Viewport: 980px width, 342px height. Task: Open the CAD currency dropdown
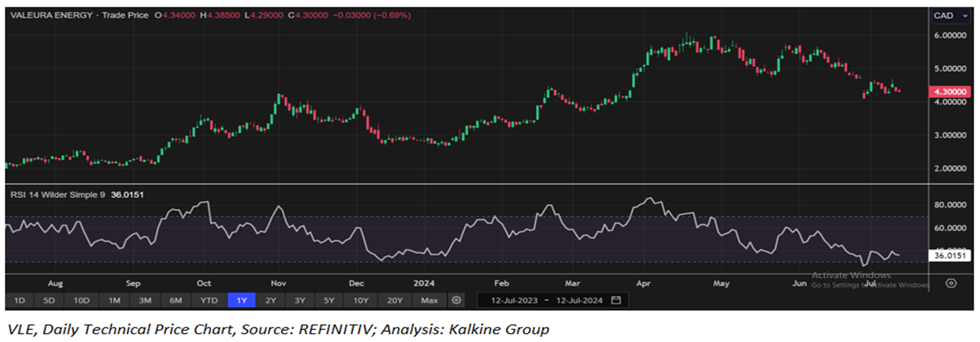pos(950,15)
